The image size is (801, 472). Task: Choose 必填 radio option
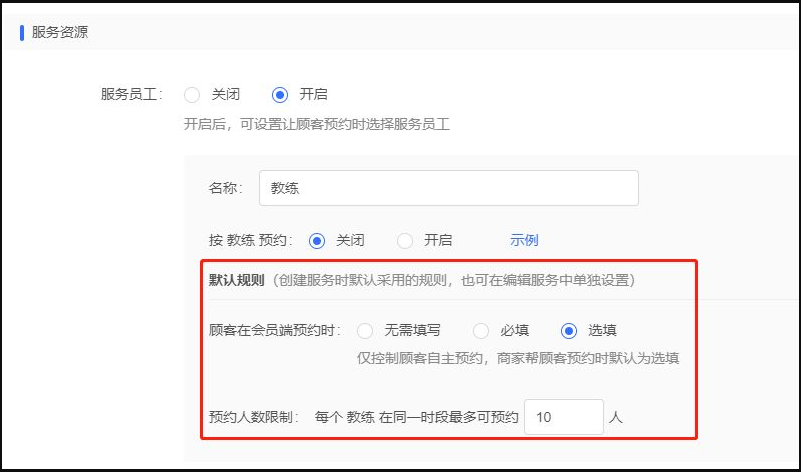tap(481, 331)
